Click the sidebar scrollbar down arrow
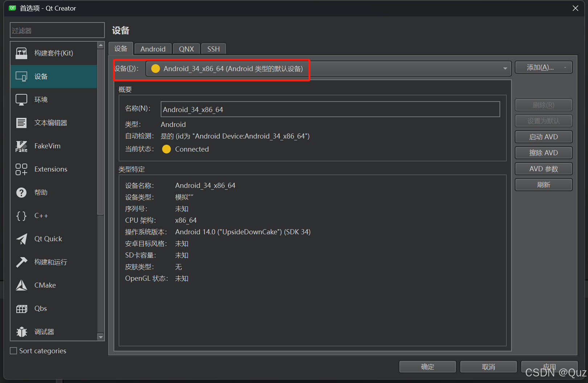Image resolution: width=588 pixels, height=383 pixels. click(100, 337)
